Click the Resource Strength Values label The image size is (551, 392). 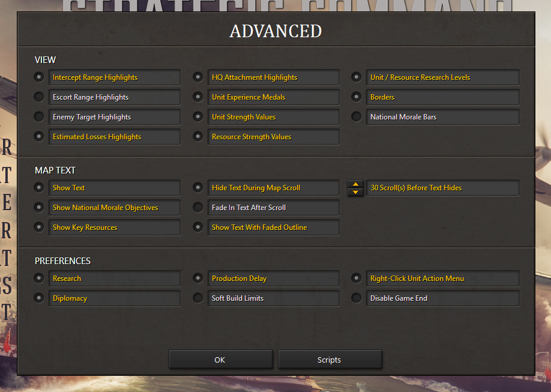coord(273,137)
